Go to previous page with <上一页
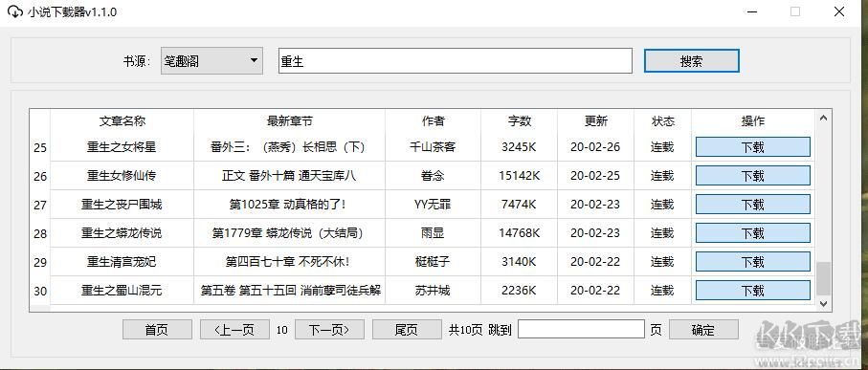The image size is (868, 370). (234, 330)
